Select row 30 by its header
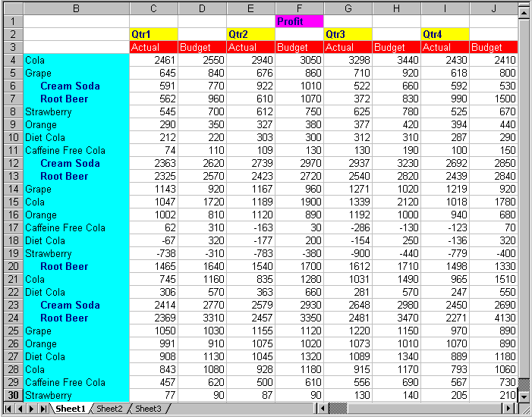Screen dimensions: 532x417 14,395
